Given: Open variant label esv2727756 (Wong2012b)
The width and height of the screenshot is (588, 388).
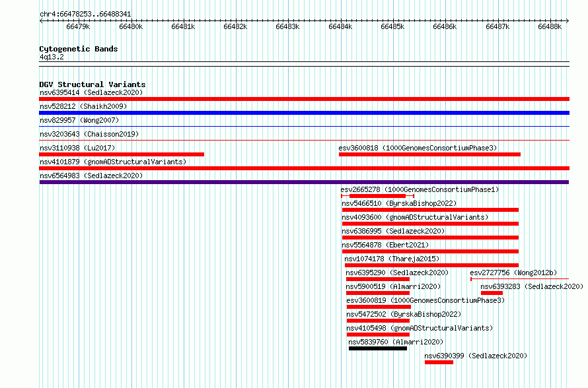Looking at the screenshot, I should [513, 273].
